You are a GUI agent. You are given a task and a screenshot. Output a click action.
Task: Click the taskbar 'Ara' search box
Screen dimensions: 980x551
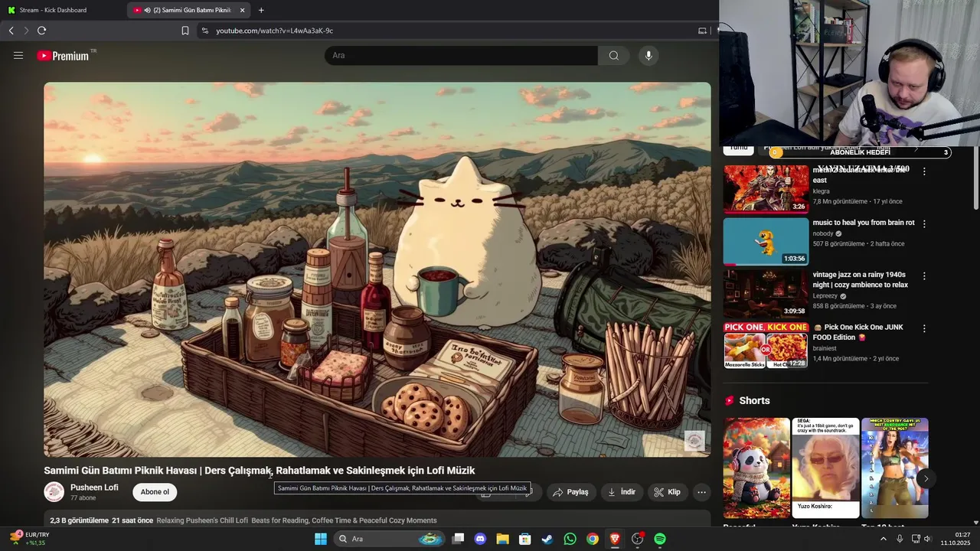pos(390,539)
